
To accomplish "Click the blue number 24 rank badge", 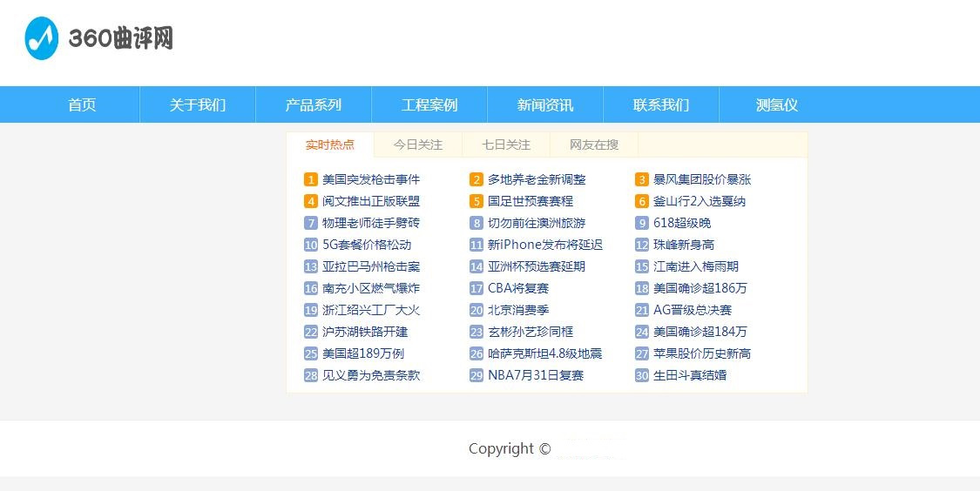I will [x=642, y=333].
